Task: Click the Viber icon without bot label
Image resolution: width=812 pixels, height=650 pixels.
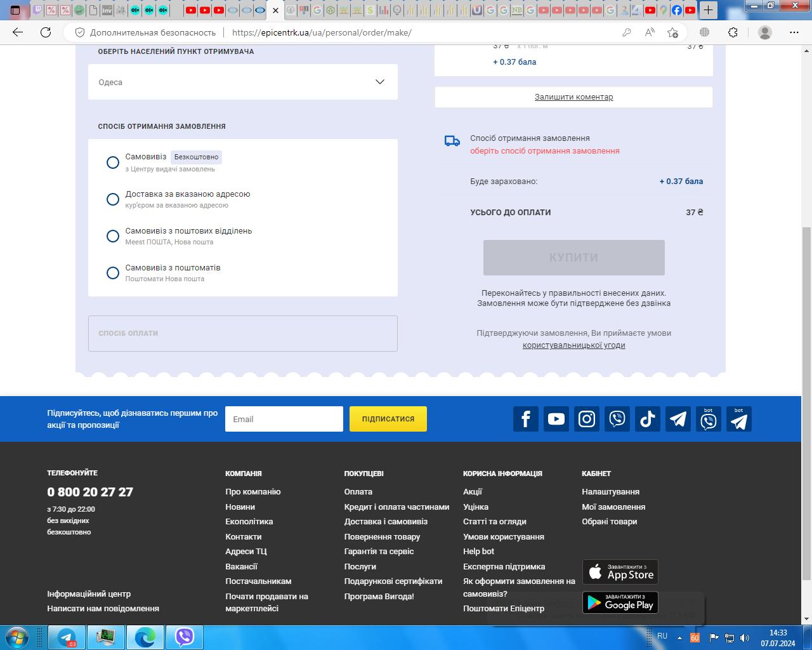Action: click(x=617, y=419)
